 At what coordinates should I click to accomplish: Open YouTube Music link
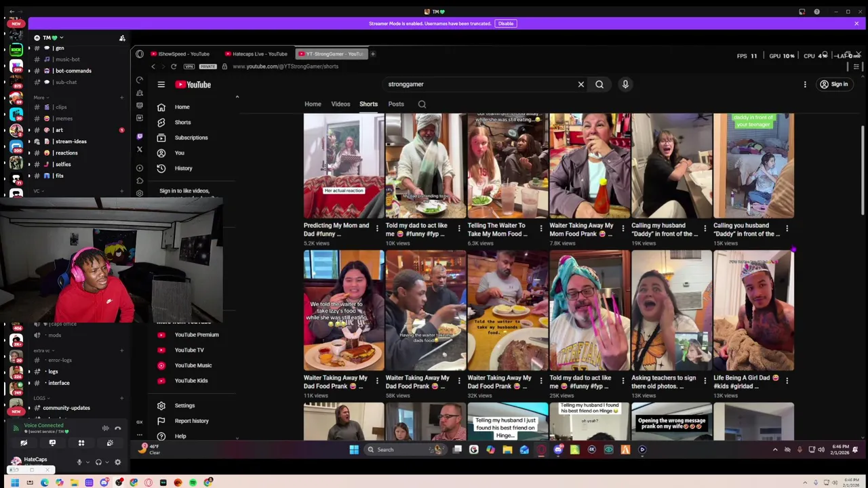tap(193, 365)
